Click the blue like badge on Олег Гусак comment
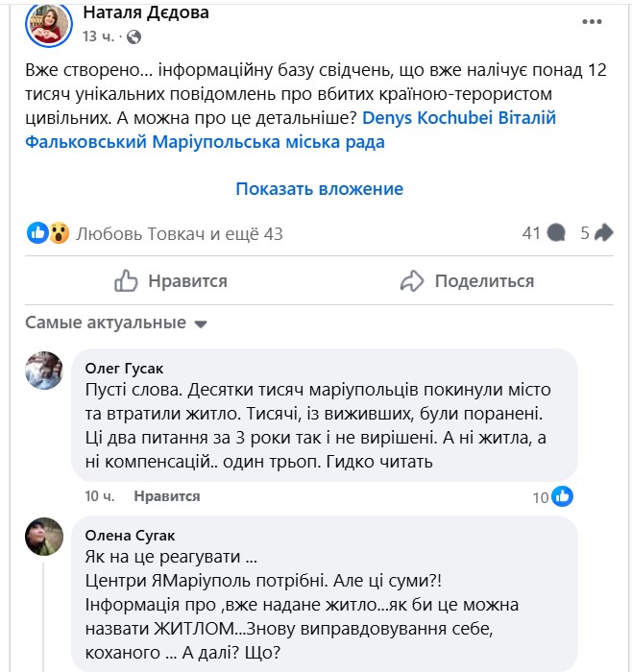This screenshot has height=672, width=632. [x=563, y=496]
